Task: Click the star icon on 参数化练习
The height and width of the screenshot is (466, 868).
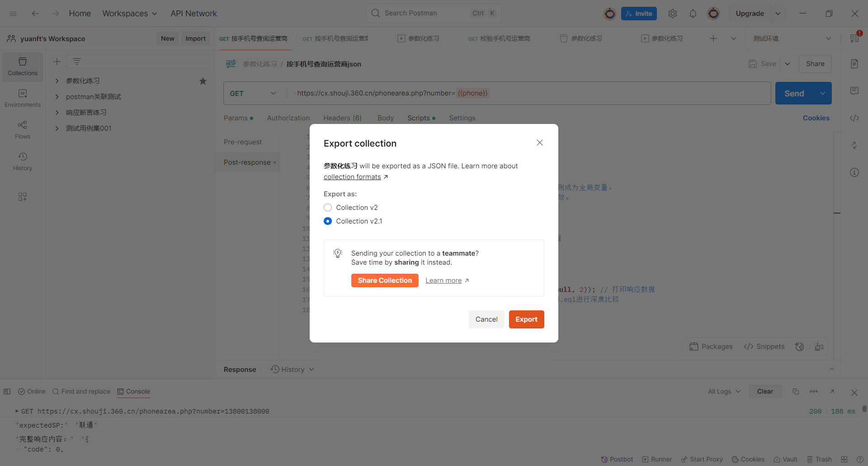Action: 203,81
